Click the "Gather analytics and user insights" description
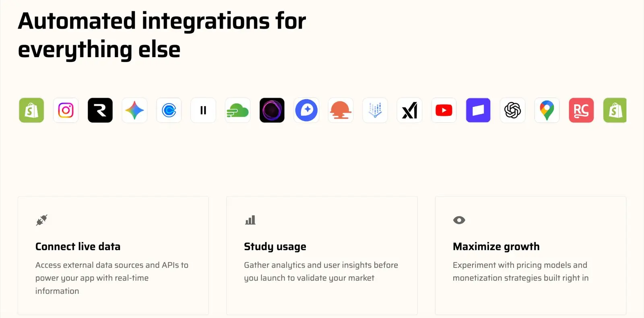Screen dimensions: 644x318 (321, 271)
